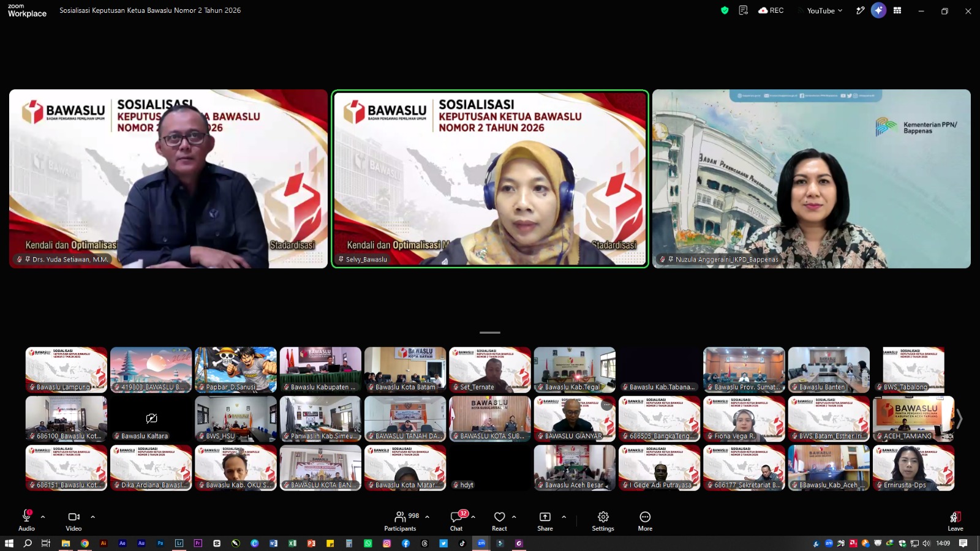Image resolution: width=980 pixels, height=551 pixels.
Task: Select the Selvy_Bawaslu speaker video tile
Action: pyautogui.click(x=490, y=179)
